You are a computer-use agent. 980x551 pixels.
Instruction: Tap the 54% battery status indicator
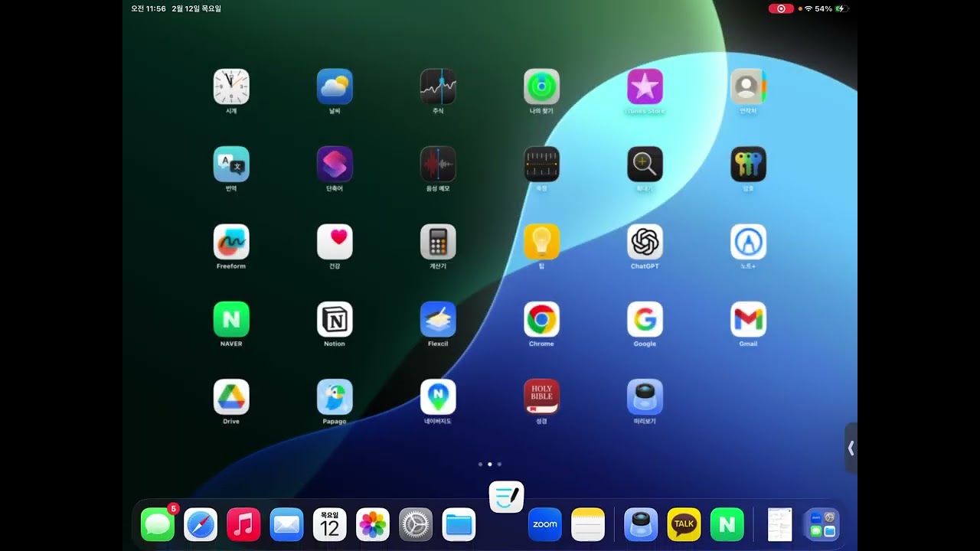[x=831, y=8]
